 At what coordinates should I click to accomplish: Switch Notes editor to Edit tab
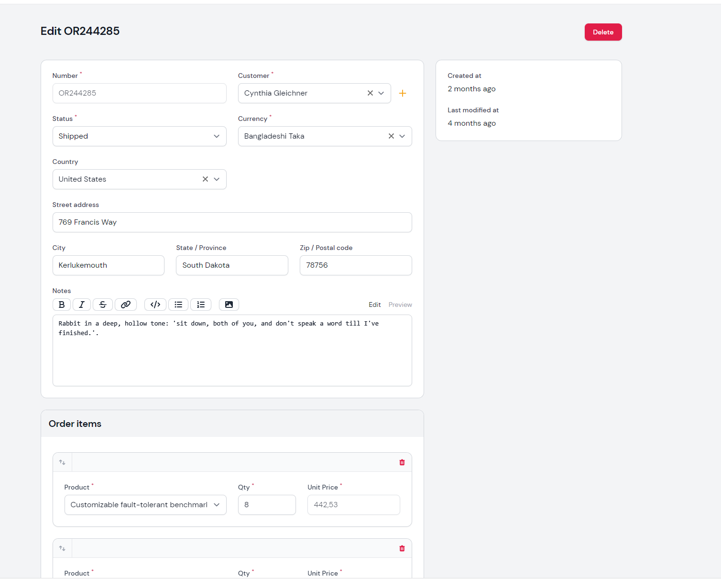[375, 305]
